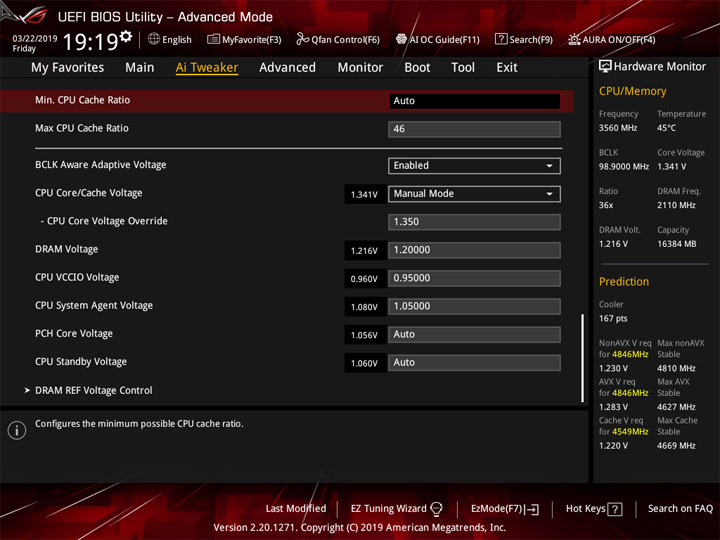Click the Search(F9) question mark icon
Viewport: 720px width, 540px height.
coord(501,39)
